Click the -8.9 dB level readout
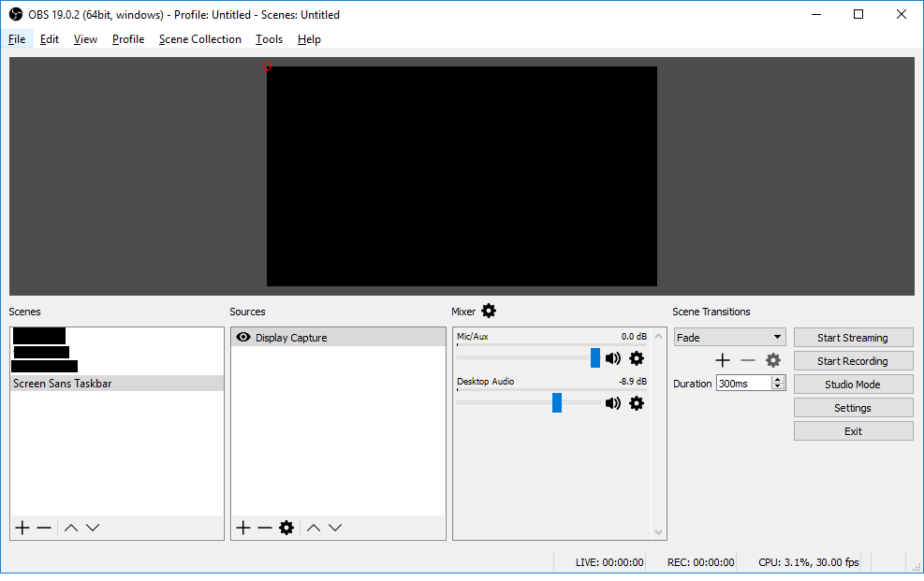The width and height of the screenshot is (924, 581). 632,381
